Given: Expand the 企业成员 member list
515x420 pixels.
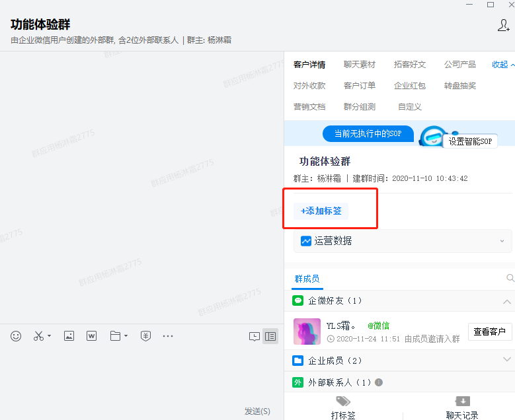Looking at the screenshot, I should pyautogui.click(x=507, y=360).
